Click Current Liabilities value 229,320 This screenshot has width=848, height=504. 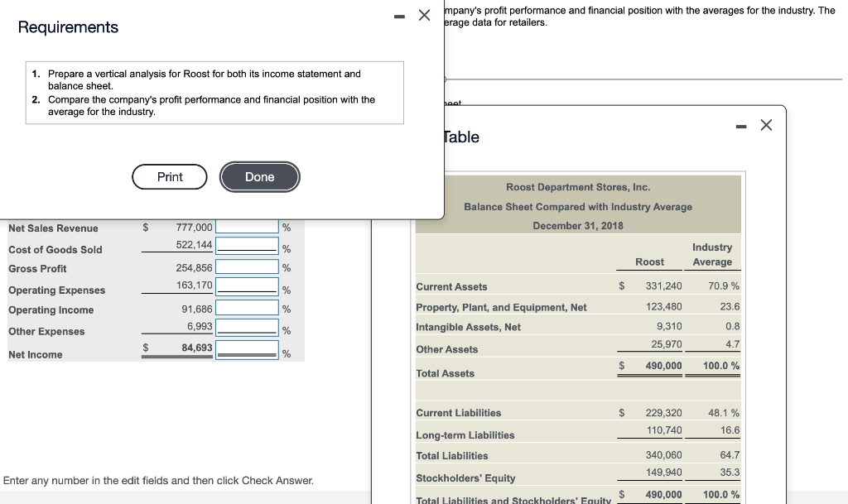(x=663, y=413)
